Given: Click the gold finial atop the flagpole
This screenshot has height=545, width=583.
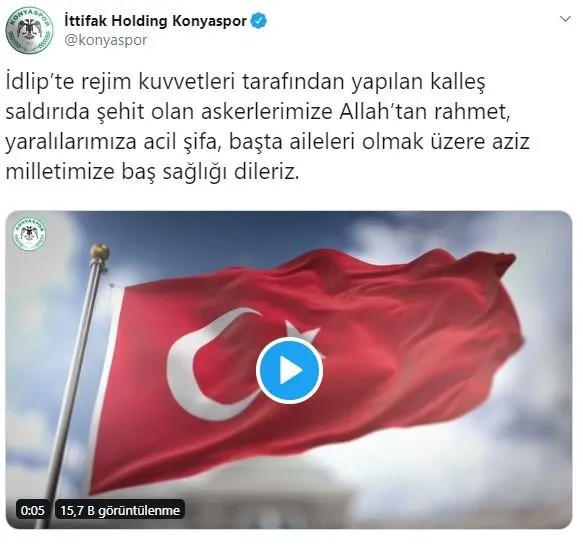Looking at the screenshot, I should point(99,252).
